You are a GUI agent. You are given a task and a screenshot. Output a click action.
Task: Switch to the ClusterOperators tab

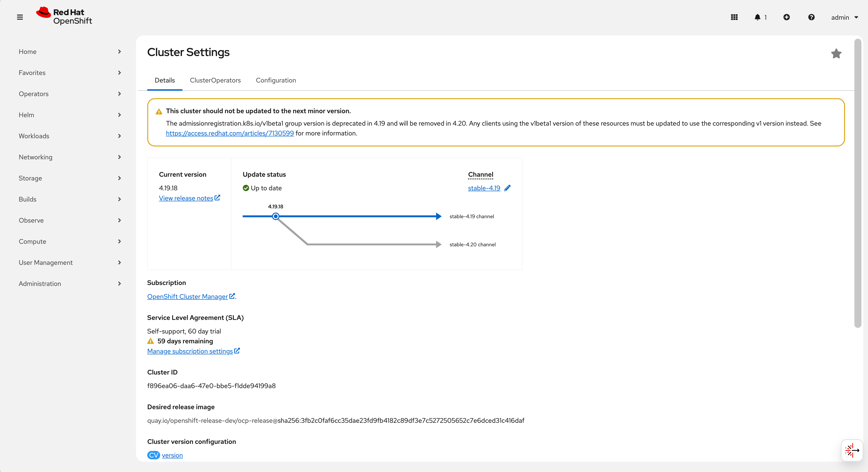(x=215, y=81)
